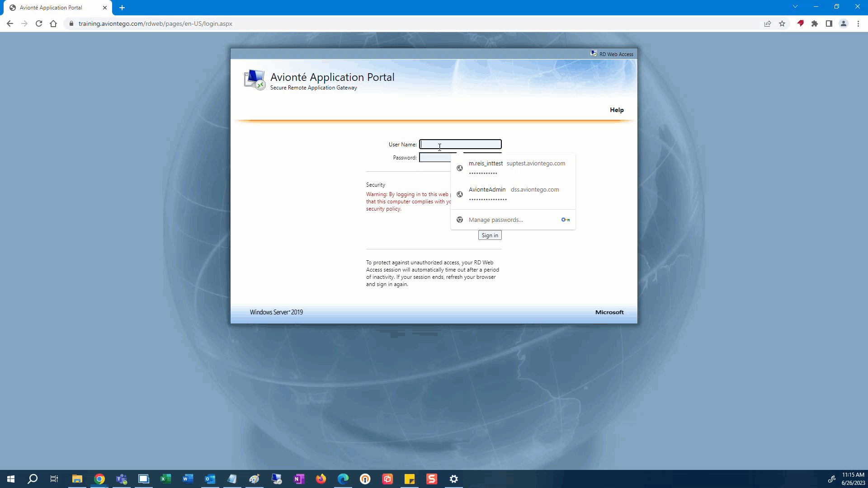Open the red extension icon
868x488 pixels.
tap(800, 23)
